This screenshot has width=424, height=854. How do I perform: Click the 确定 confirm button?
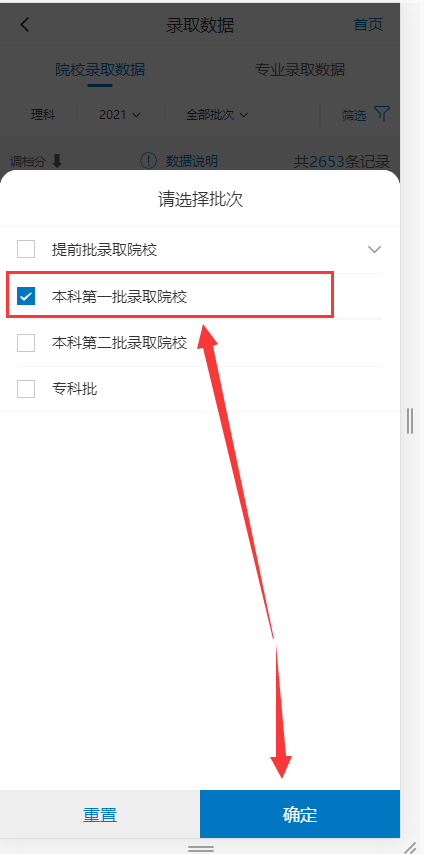pyautogui.click(x=300, y=814)
